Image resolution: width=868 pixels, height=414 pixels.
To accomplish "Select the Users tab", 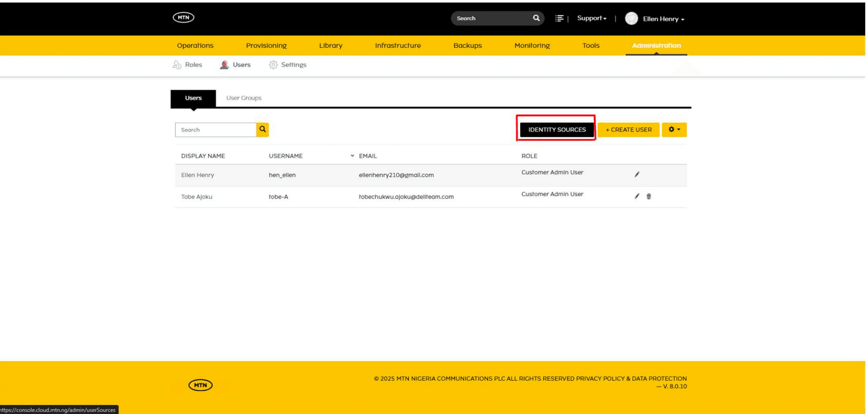I will 194,98.
